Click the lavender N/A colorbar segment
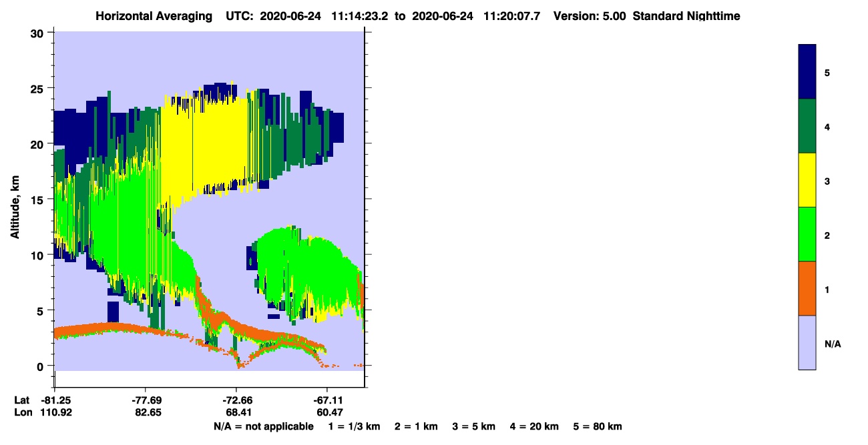 pos(807,342)
